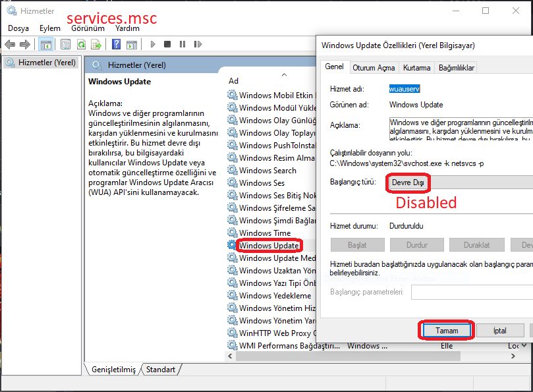Click the wuauserv service name field
Screen dimensions: 533x392
click(405, 89)
